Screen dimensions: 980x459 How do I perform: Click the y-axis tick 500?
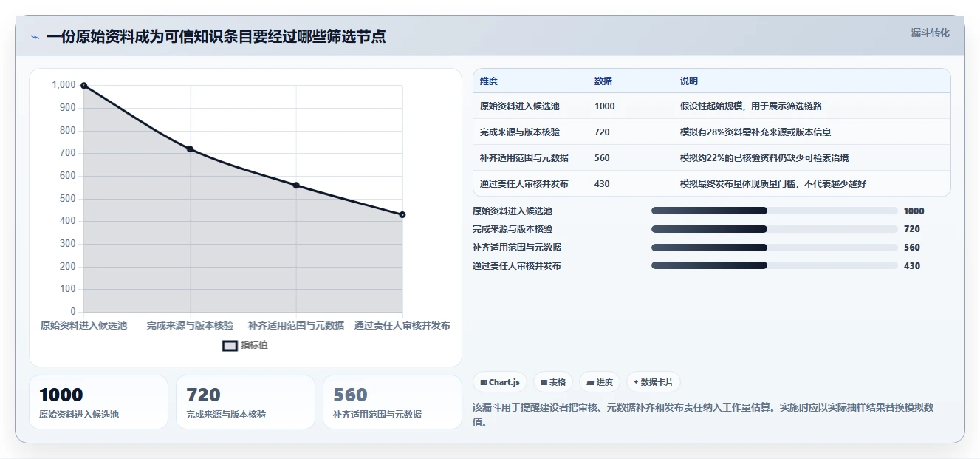pyautogui.click(x=68, y=199)
